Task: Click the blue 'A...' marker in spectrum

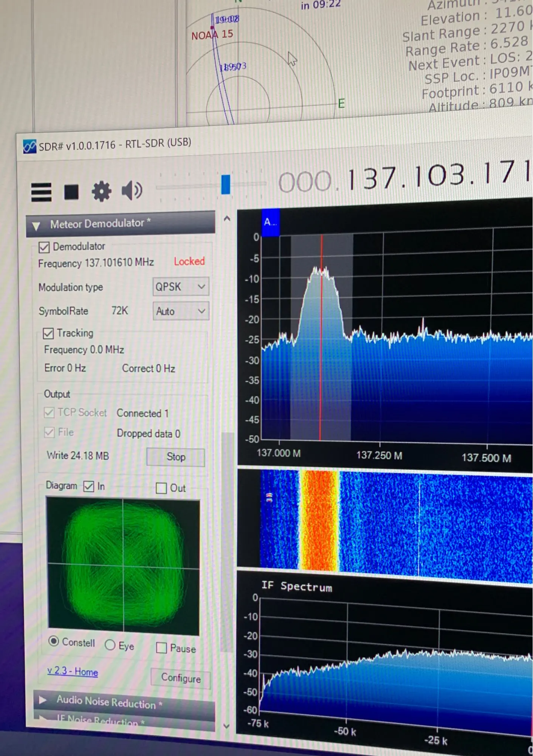Action: [271, 223]
